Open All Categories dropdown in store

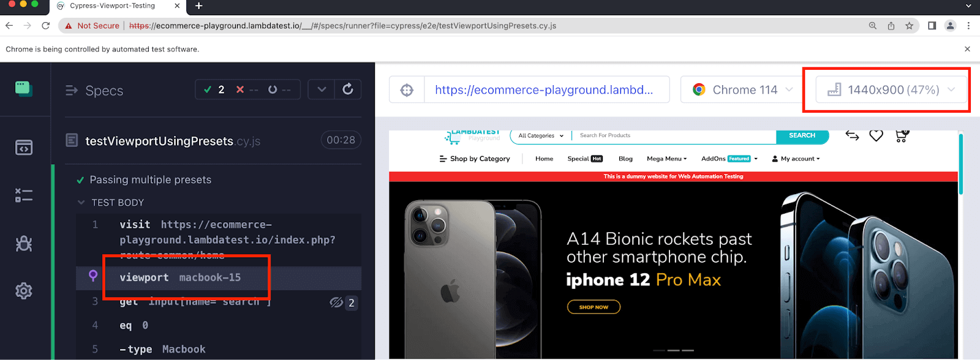541,136
